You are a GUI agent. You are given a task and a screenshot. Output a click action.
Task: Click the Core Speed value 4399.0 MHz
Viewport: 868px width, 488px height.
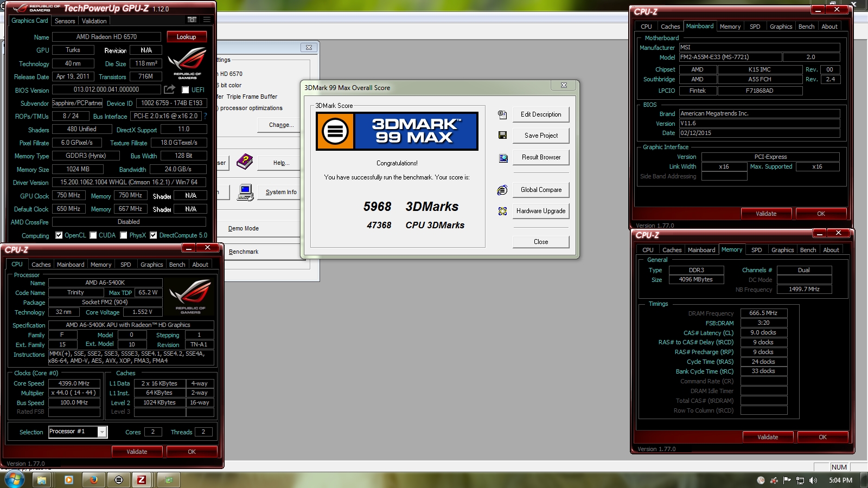pyautogui.click(x=74, y=383)
